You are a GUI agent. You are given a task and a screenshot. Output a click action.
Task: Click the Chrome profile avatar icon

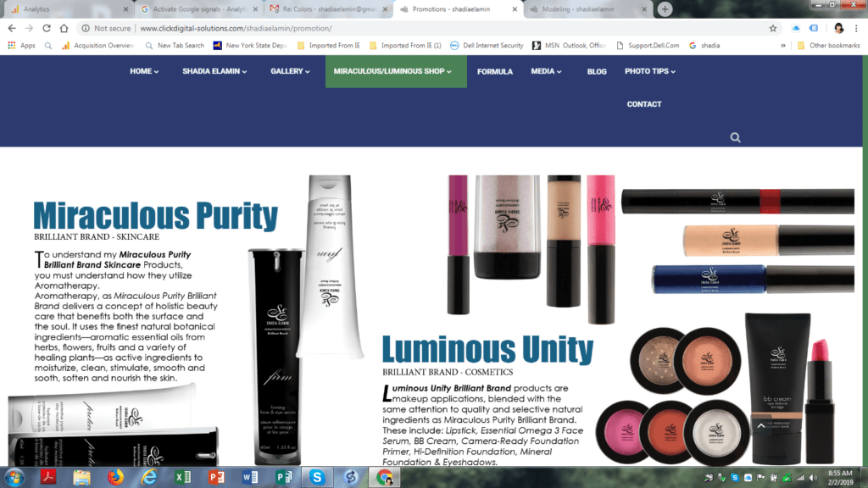click(x=838, y=28)
